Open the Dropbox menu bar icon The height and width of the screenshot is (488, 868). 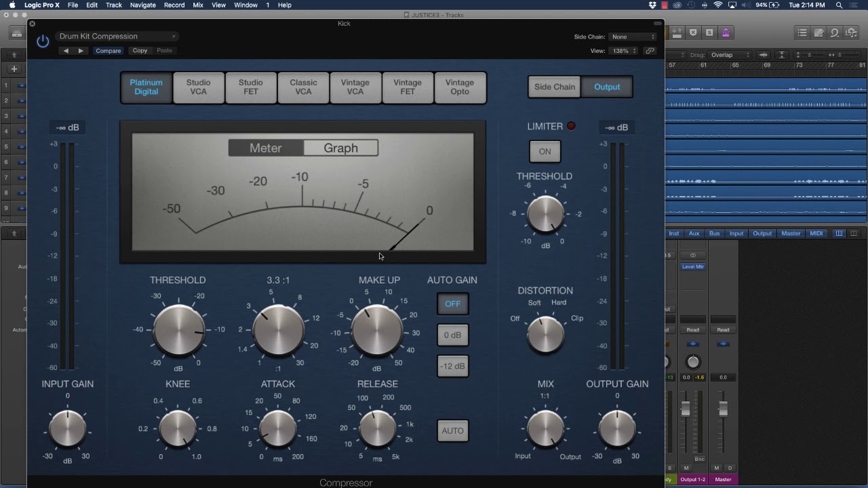tap(652, 5)
